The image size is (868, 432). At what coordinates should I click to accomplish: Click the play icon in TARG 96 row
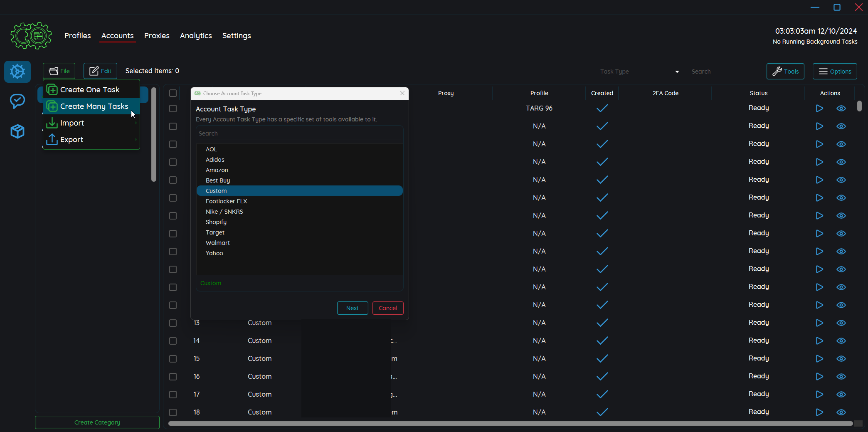819,109
